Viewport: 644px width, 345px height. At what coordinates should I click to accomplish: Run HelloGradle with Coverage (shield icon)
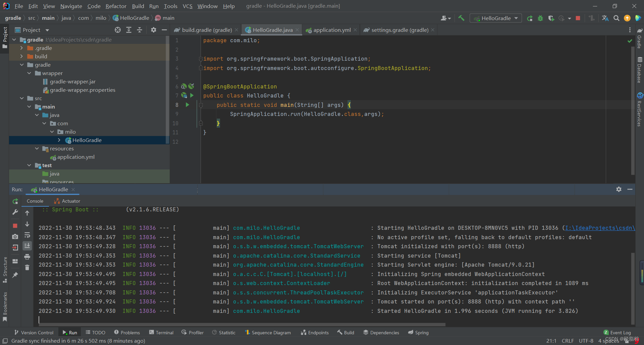click(551, 18)
